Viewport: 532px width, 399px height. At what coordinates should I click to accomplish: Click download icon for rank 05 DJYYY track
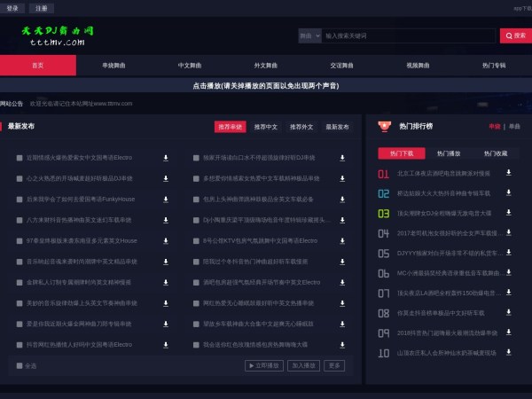(509, 253)
